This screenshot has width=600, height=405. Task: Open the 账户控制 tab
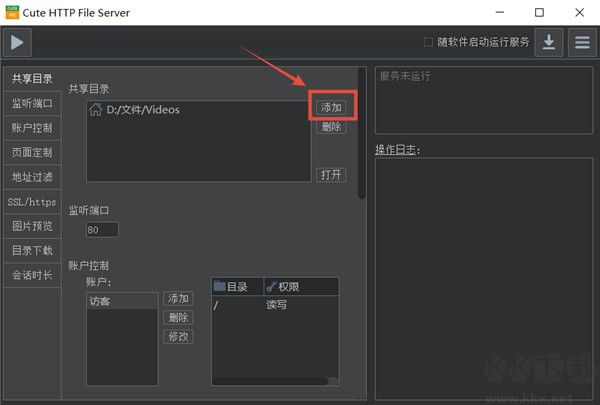click(31, 128)
